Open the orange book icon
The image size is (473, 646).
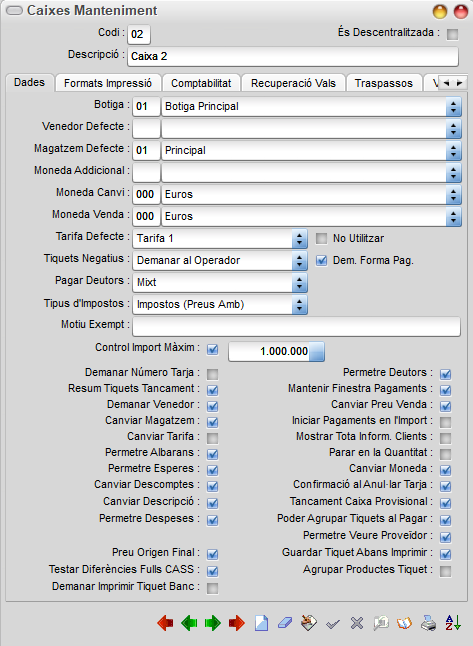coord(404,623)
